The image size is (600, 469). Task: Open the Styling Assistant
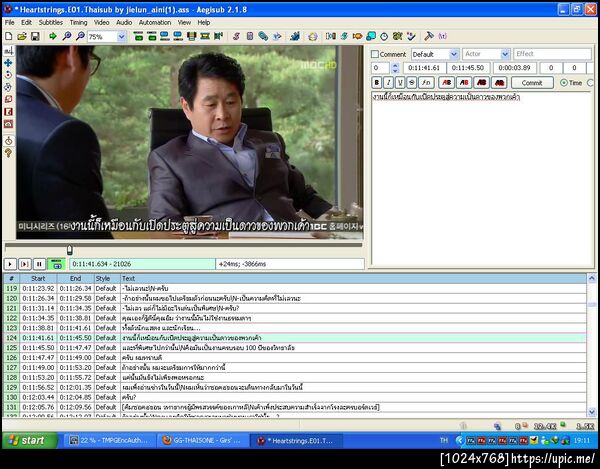click(344, 36)
